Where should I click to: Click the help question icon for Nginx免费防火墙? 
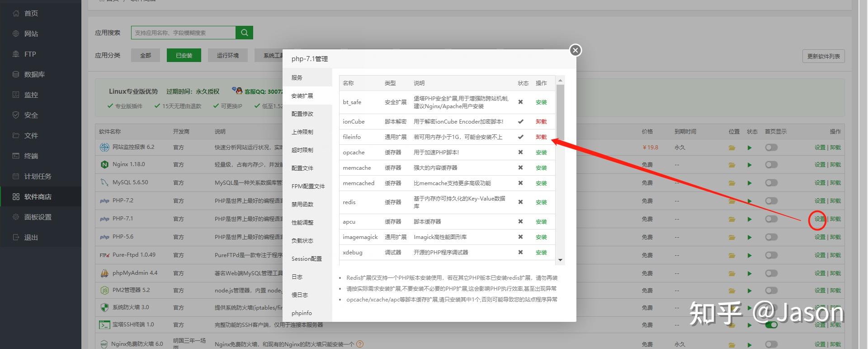(360, 344)
